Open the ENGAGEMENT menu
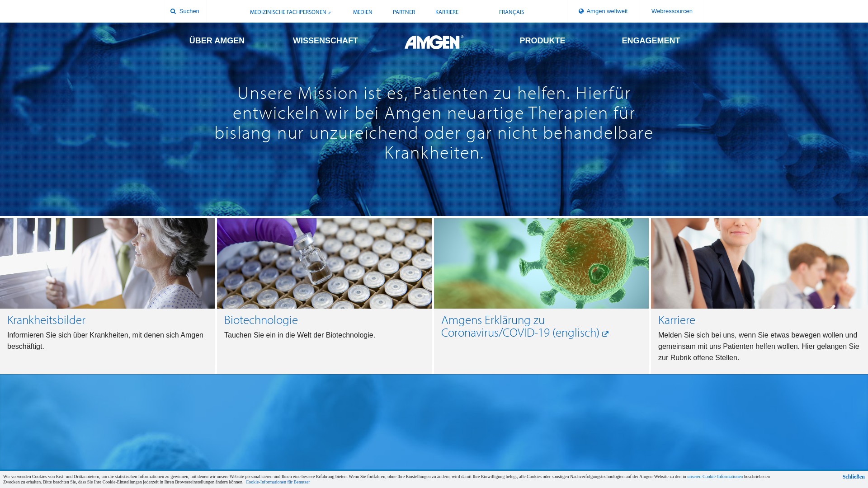The image size is (868, 488). tap(651, 41)
